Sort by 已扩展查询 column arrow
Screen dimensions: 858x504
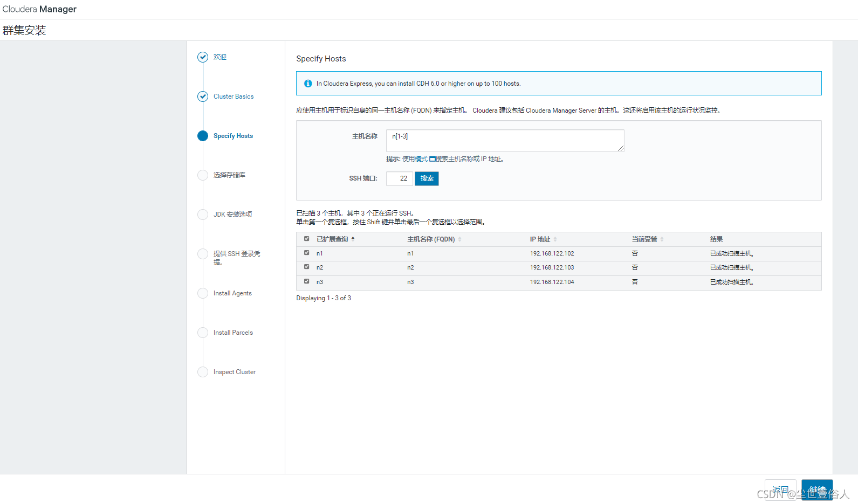click(353, 238)
